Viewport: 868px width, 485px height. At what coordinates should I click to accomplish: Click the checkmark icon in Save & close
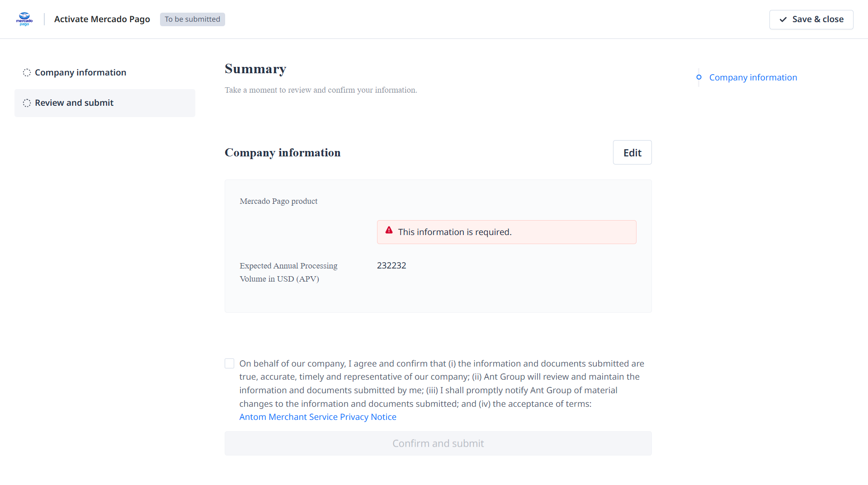coord(783,19)
